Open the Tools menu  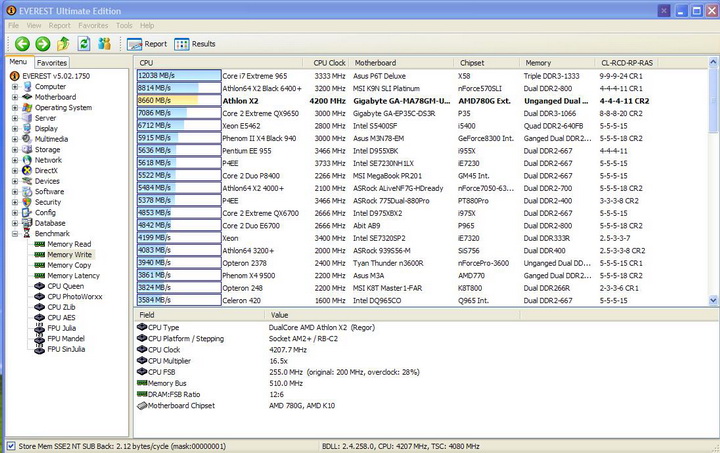point(124,25)
